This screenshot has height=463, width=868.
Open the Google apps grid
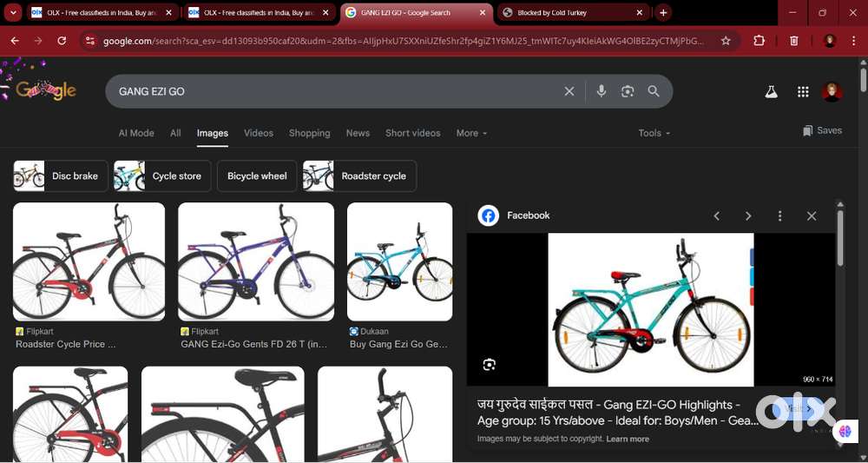coord(803,91)
